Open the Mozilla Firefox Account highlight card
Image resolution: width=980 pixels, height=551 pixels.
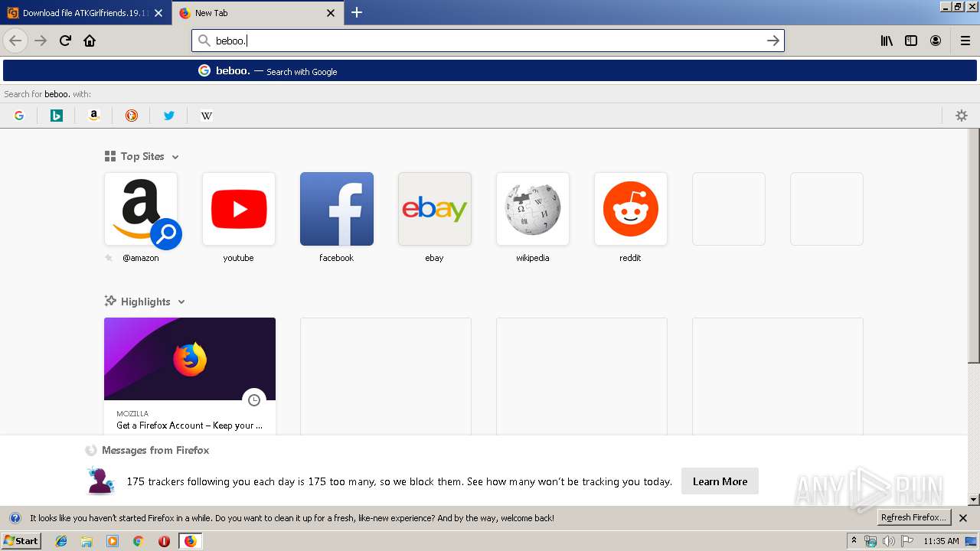[x=190, y=376]
